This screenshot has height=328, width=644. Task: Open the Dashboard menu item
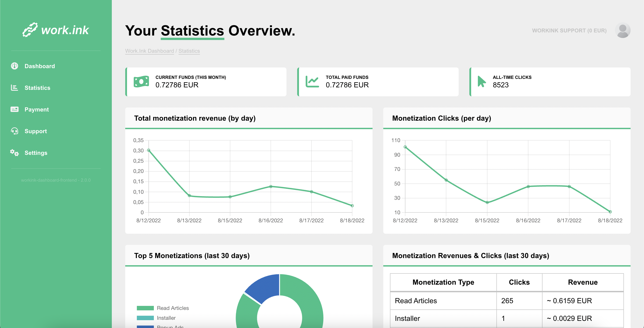pos(40,66)
